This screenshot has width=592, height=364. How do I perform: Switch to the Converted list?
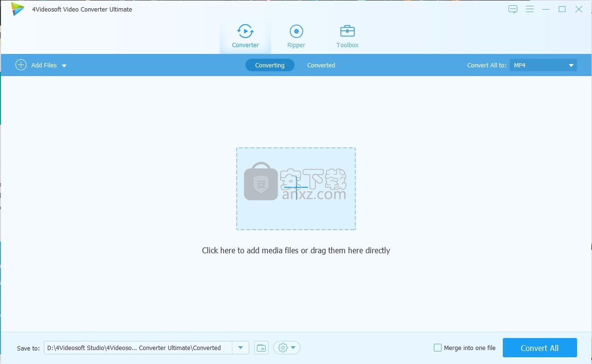click(x=321, y=65)
